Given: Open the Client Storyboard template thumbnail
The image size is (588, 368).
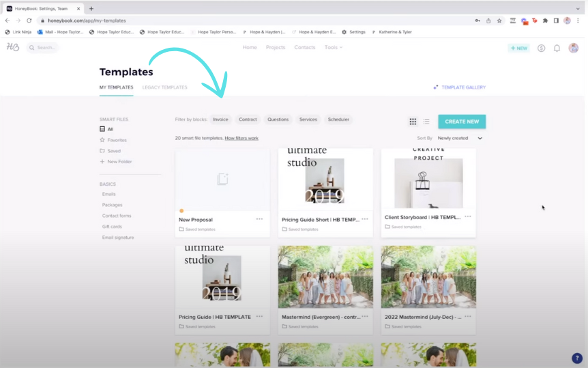Looking at the screenshot, I should pos(428,178).
